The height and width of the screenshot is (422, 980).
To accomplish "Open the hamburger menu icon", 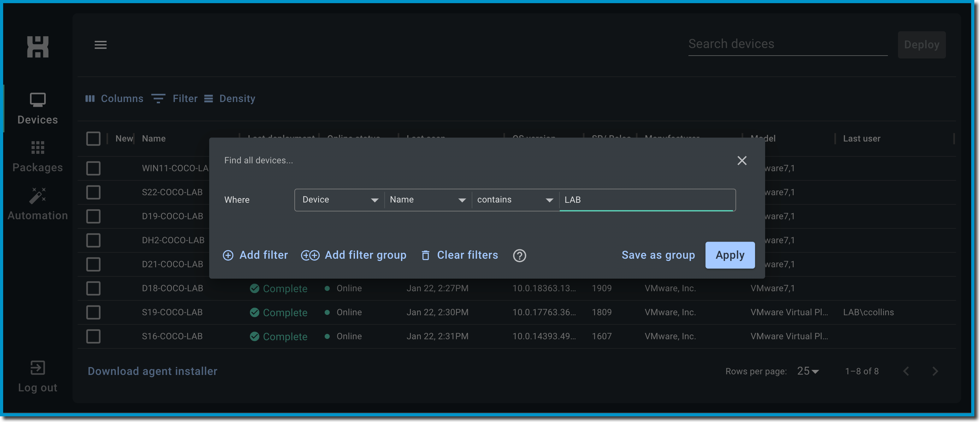I will pos(100,45).
